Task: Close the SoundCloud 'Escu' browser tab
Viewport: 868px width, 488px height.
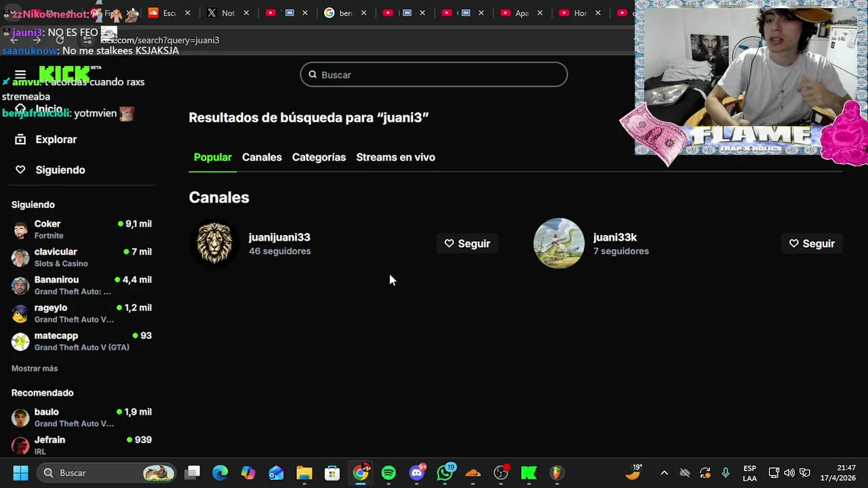Action: tap(188, 13)
